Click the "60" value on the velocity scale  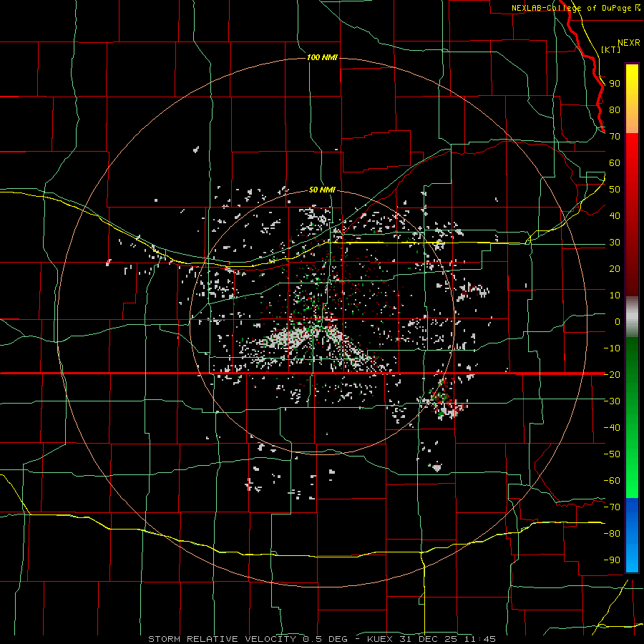pyautogui.click(x=615, y=162)
